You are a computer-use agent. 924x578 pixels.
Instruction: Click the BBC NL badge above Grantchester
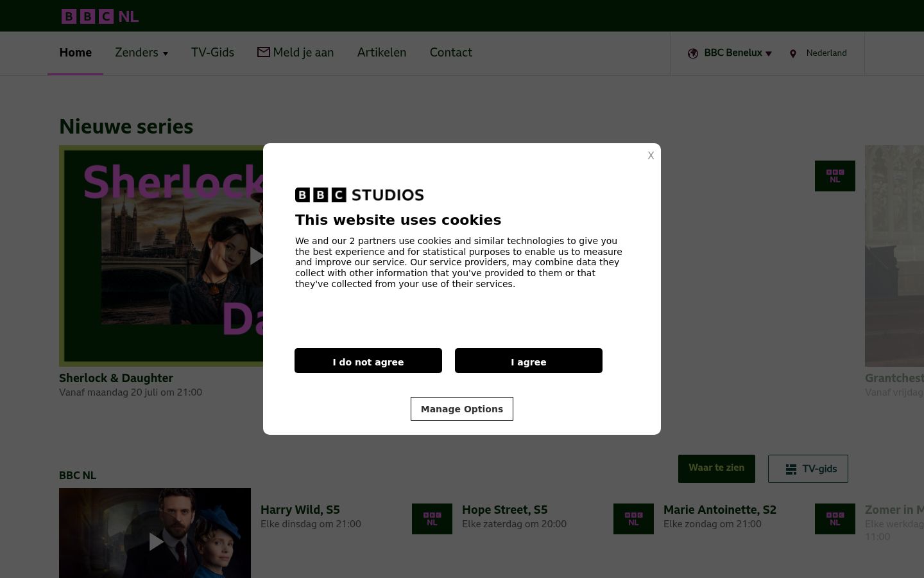[x=835, y=176]
